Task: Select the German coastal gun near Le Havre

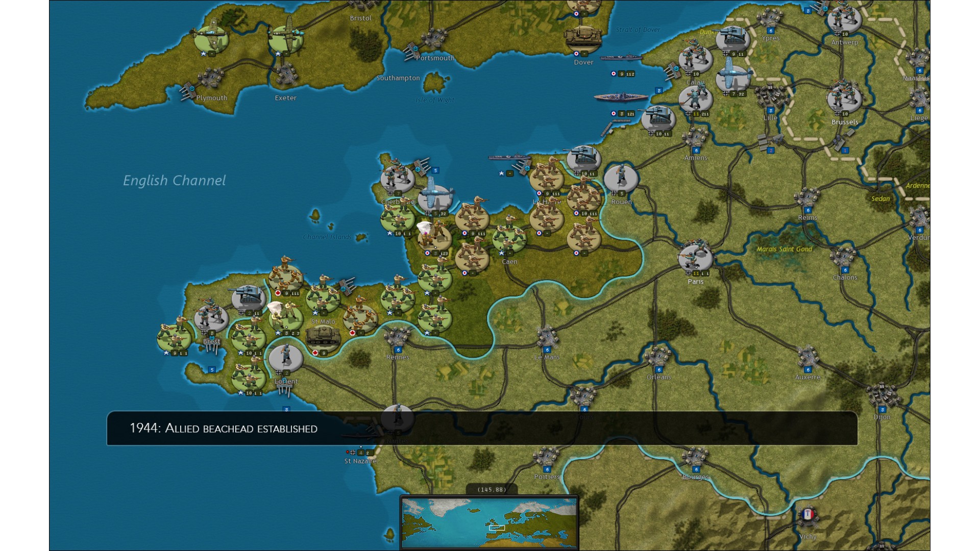Action: [x=583, y=157]
